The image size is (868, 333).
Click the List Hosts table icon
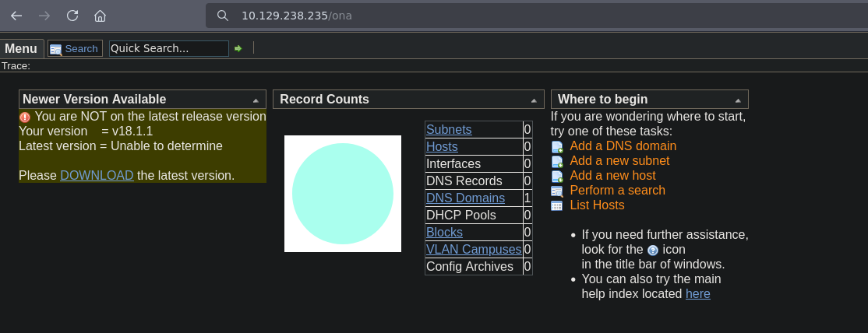[557, 205]
